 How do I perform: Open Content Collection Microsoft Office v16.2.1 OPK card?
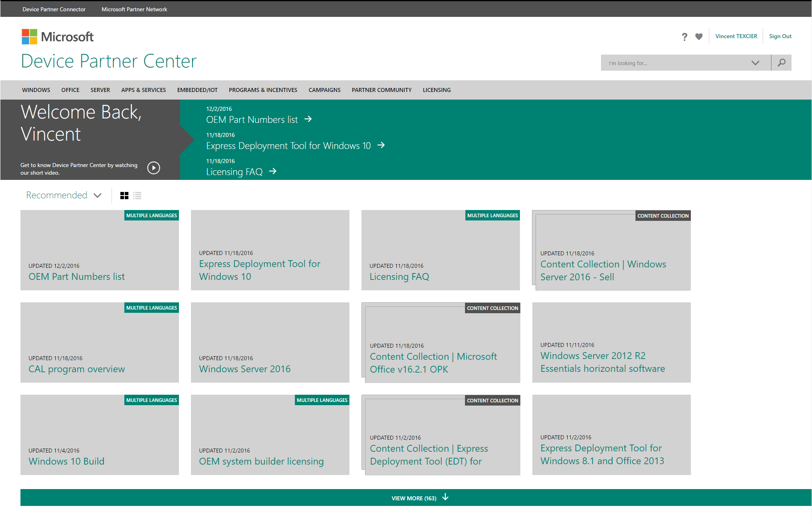441,343
